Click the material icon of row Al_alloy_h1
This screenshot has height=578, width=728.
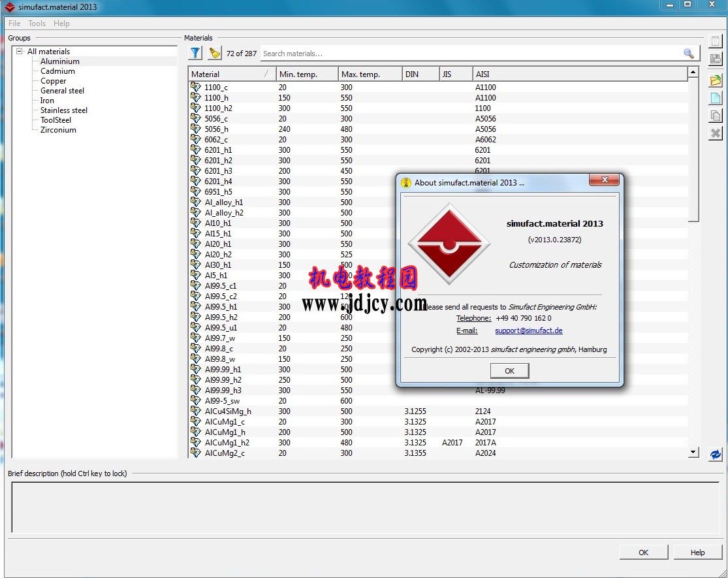pyautogui.click(x=195, y=202)
